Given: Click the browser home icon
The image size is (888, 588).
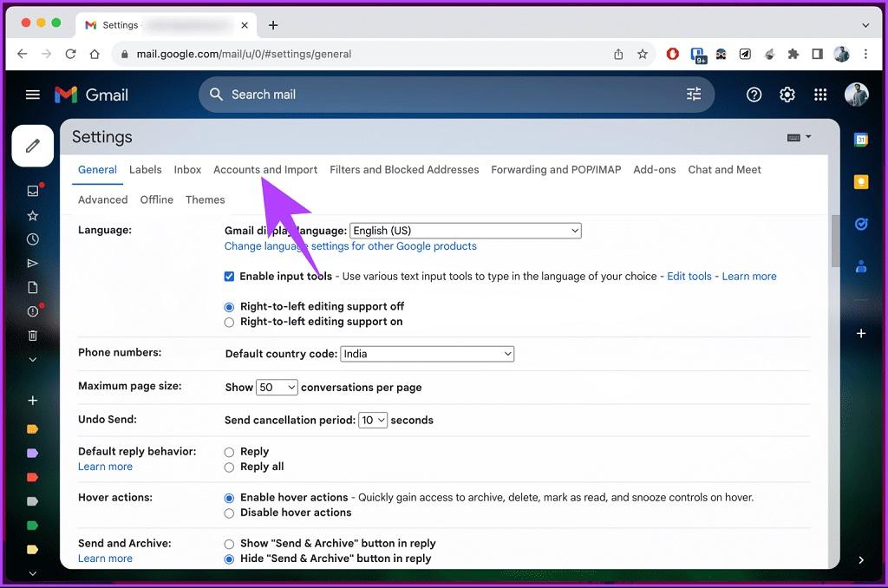Looking at the screenshot, I should [x=95, y=54].
